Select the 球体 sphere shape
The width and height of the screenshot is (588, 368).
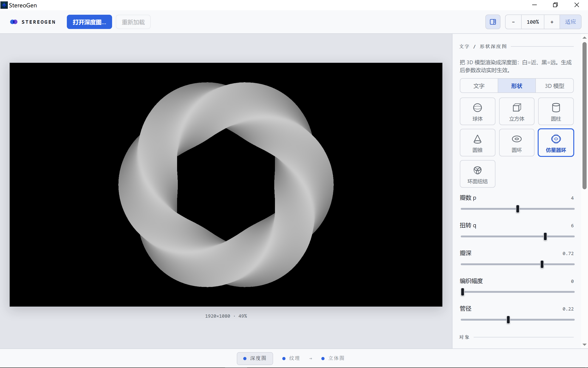tap(478, 111)
